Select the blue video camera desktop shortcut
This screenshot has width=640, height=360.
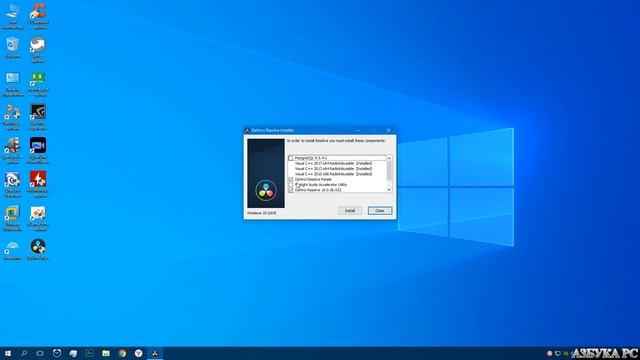coord(38,151)
